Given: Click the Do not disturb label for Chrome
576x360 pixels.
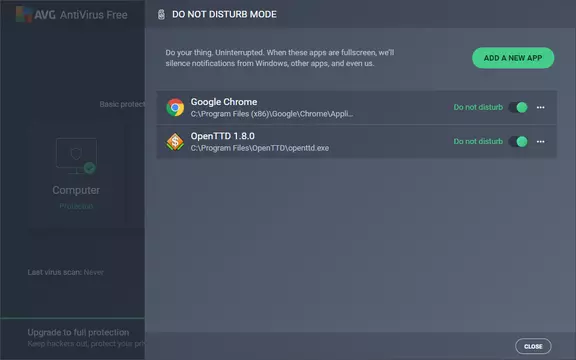Looking at the screenshot, I should (x=478, y=107).
